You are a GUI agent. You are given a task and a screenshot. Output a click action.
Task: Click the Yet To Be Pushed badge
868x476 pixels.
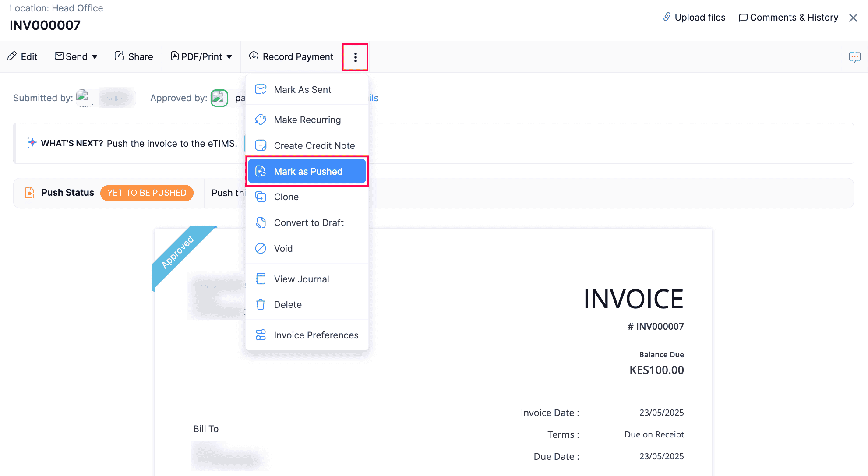[x=147, y=193]
